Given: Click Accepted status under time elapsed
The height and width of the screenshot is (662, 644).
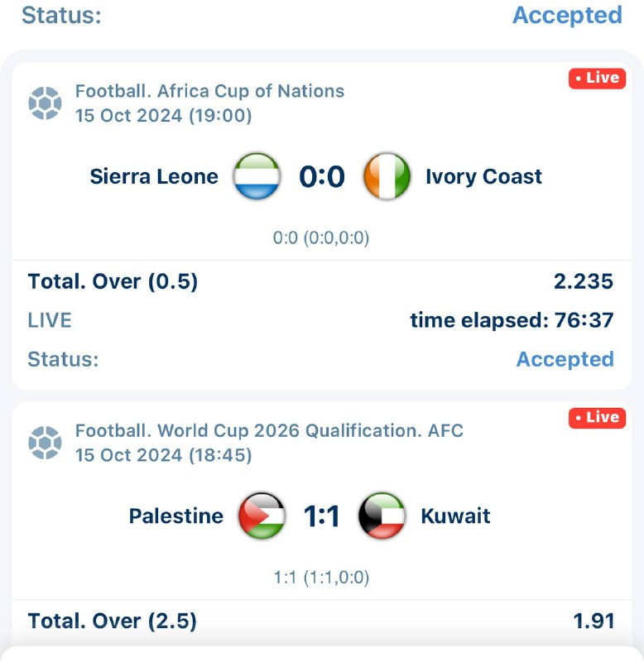Looking at the screenshot, I should pos(565,359).
